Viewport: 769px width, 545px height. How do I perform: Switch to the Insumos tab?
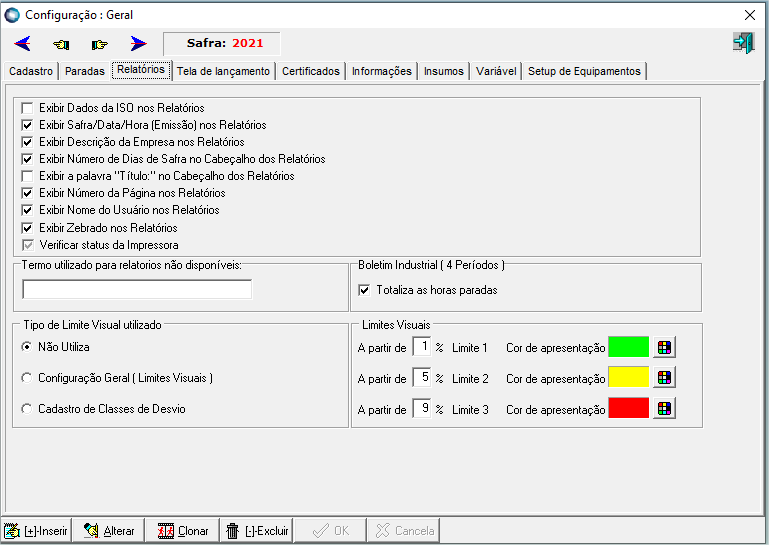click(x=443, y=71)
